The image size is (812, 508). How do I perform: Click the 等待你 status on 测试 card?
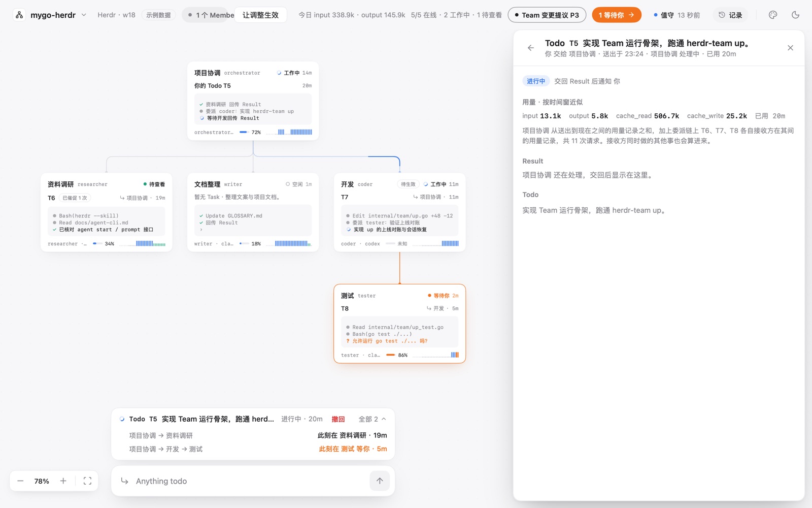coord(438,296)
